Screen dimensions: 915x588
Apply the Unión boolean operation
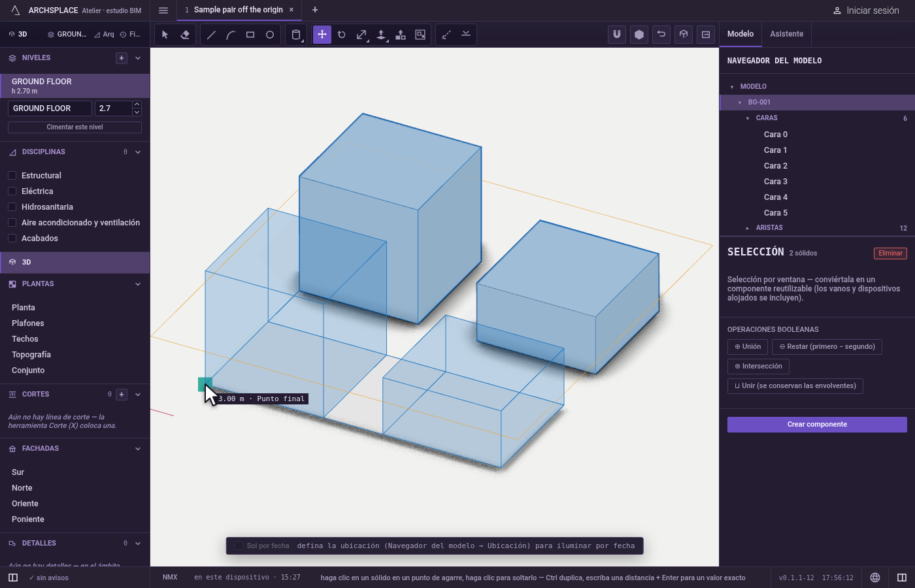[x=748, y=347]
